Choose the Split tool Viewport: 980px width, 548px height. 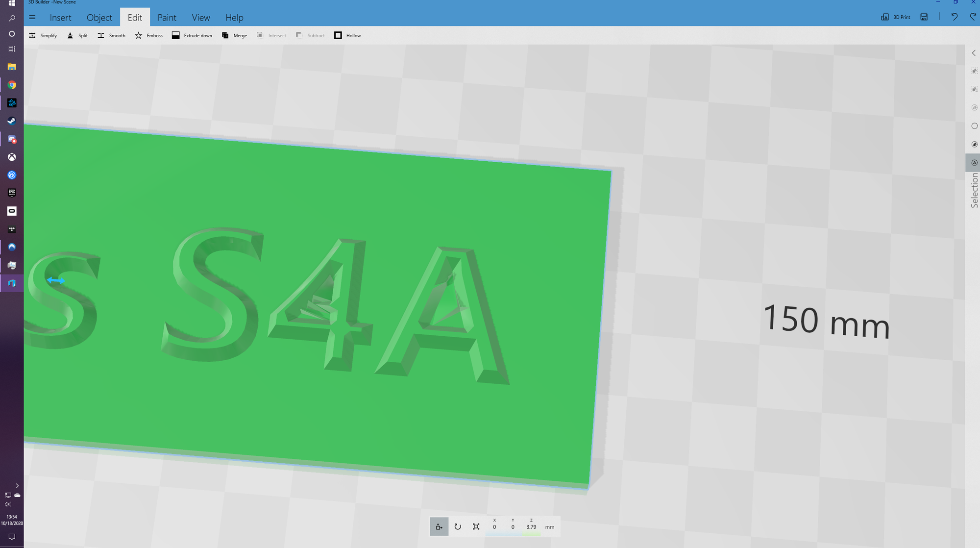tap(77, 35)
